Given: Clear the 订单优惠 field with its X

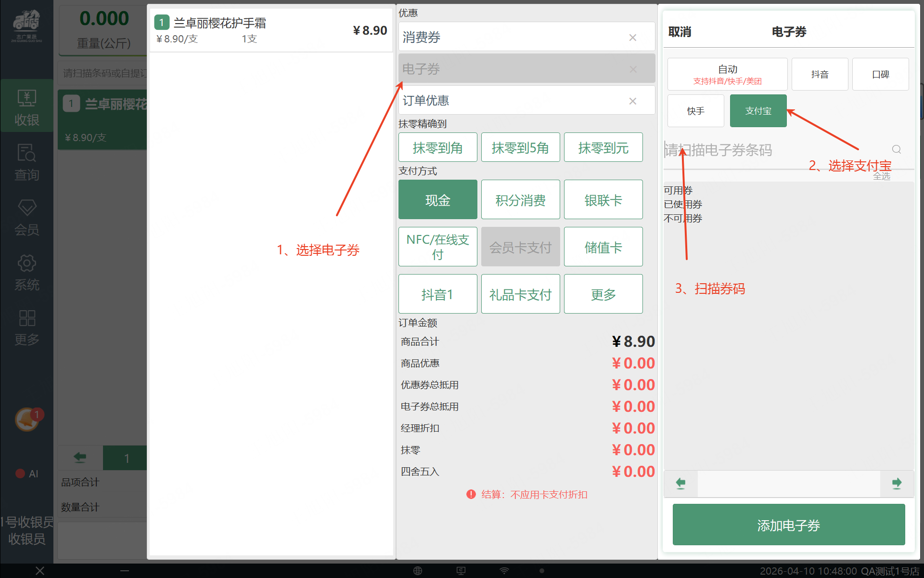Looking at the screenshot, I should click(633, 101).
